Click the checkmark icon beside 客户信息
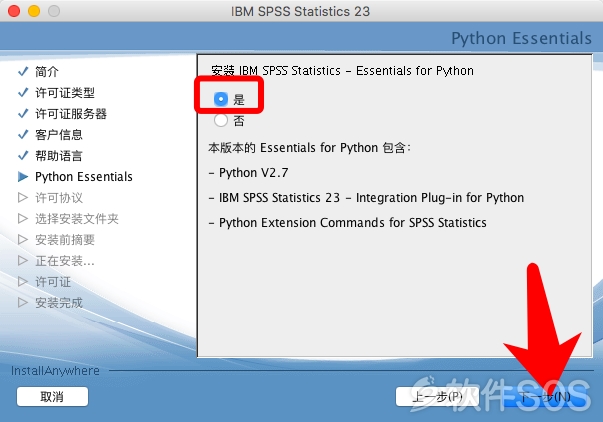The height and width of the screenshot is (422, 603). 23,135
